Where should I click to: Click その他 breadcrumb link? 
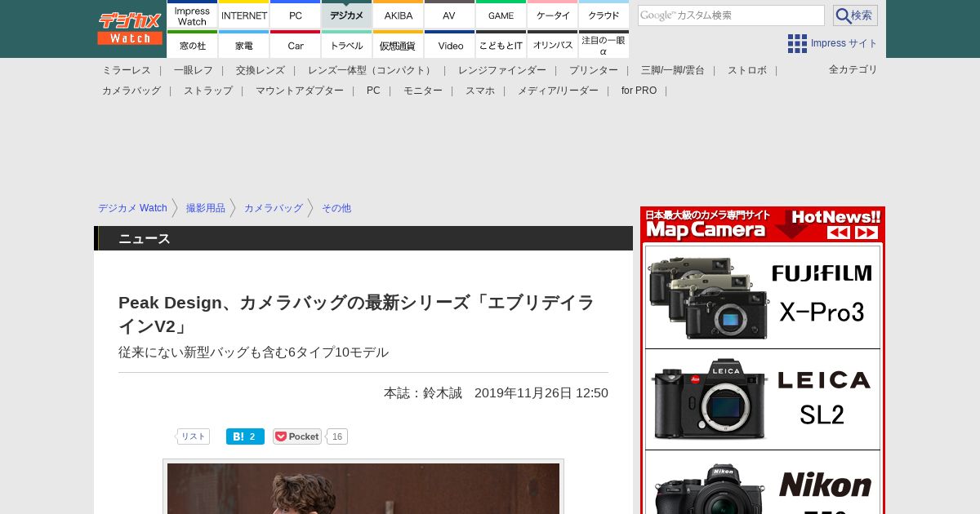tap(336, 208)
